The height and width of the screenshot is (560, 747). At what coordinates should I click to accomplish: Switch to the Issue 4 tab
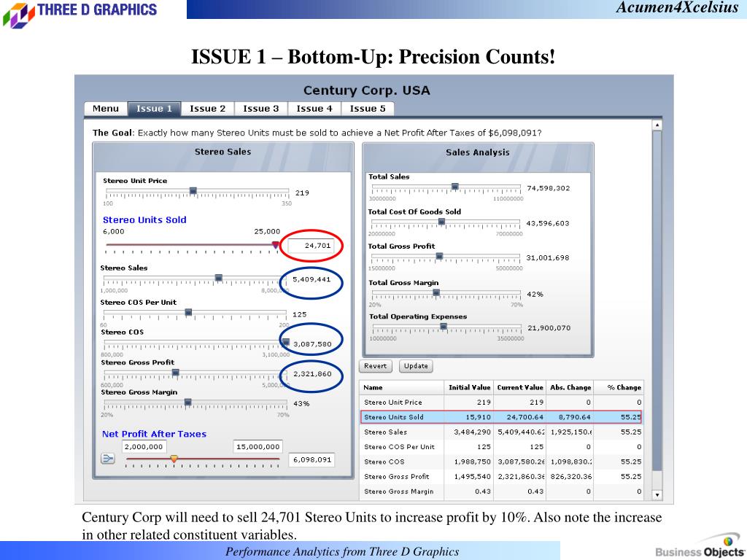[314, 109]
